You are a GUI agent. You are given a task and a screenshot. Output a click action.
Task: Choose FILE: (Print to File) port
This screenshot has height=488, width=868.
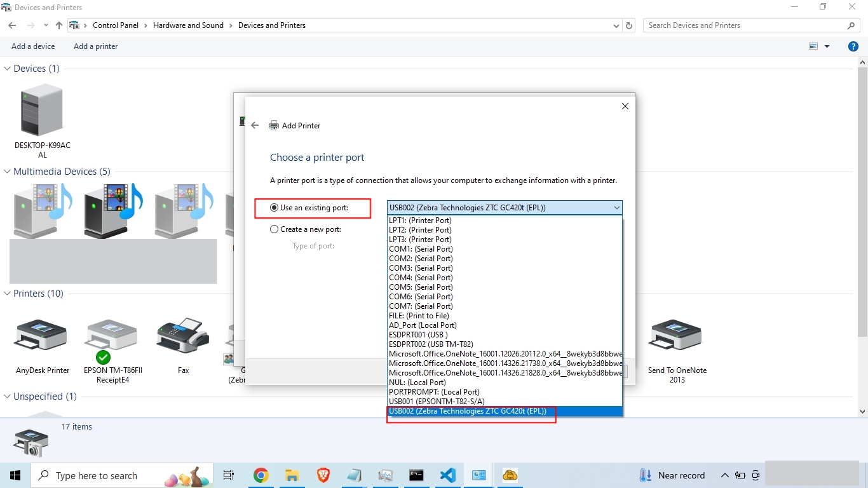pyautogui.click(x=505, y=316)
